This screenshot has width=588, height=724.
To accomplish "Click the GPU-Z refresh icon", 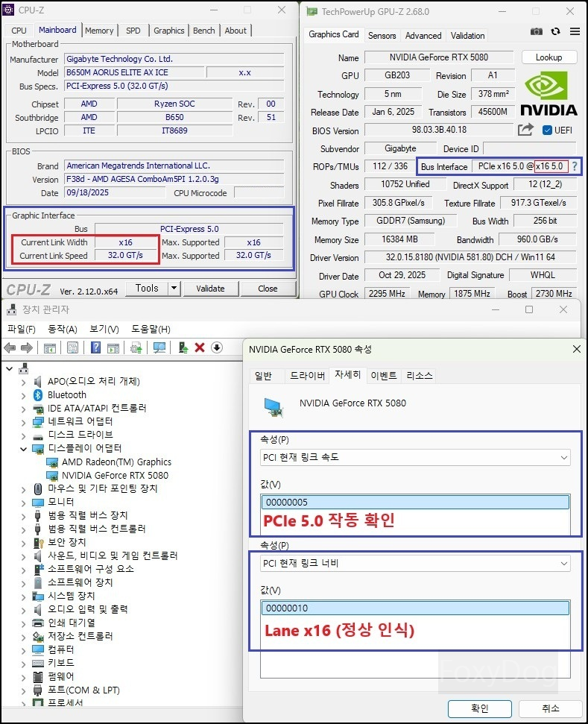I will (556, 31).
